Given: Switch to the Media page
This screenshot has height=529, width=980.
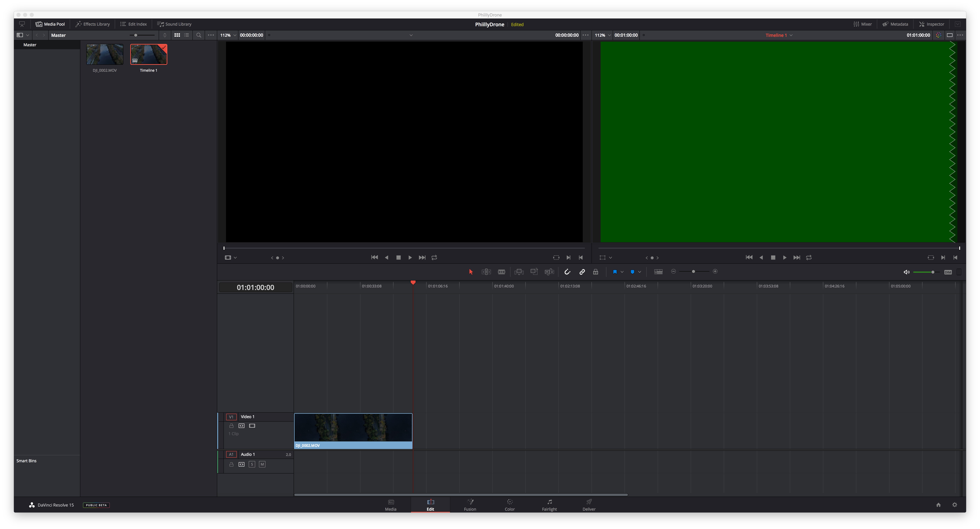Looking at the screenshot, I should point(391,505).
